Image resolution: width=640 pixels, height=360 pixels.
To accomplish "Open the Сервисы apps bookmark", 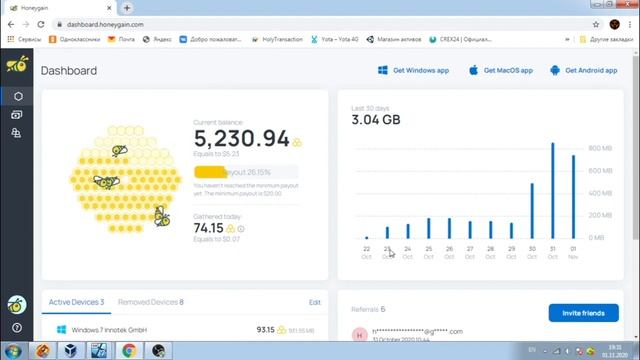I will pyautogui.click(x=24, y=39).
